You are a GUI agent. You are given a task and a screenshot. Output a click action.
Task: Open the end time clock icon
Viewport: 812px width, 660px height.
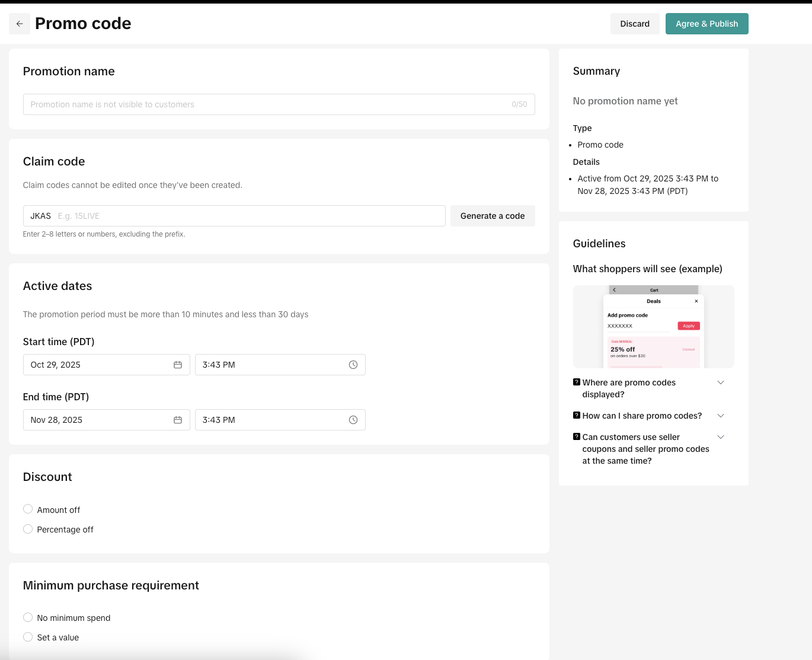[x=353, y=420]
